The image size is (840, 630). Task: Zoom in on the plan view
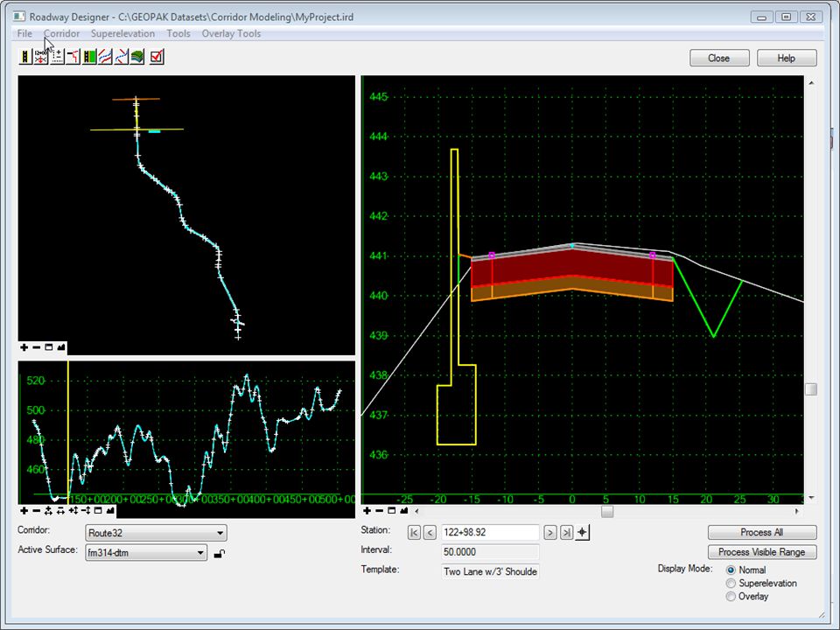click(24, 347)
